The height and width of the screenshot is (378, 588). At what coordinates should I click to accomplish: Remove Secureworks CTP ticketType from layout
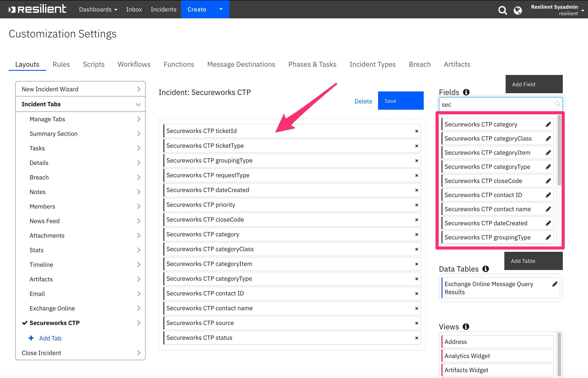[417, 146]
